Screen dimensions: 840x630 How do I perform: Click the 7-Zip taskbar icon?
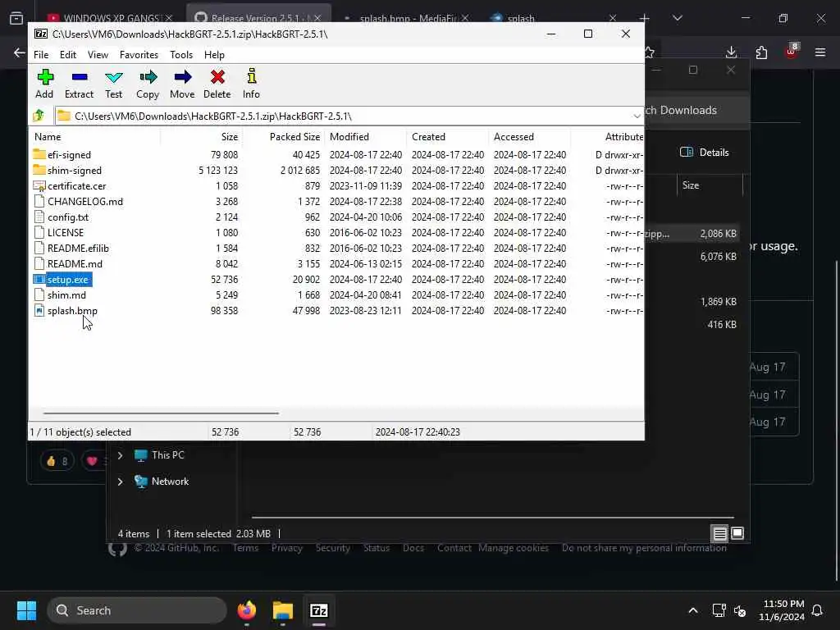(319, 610)
